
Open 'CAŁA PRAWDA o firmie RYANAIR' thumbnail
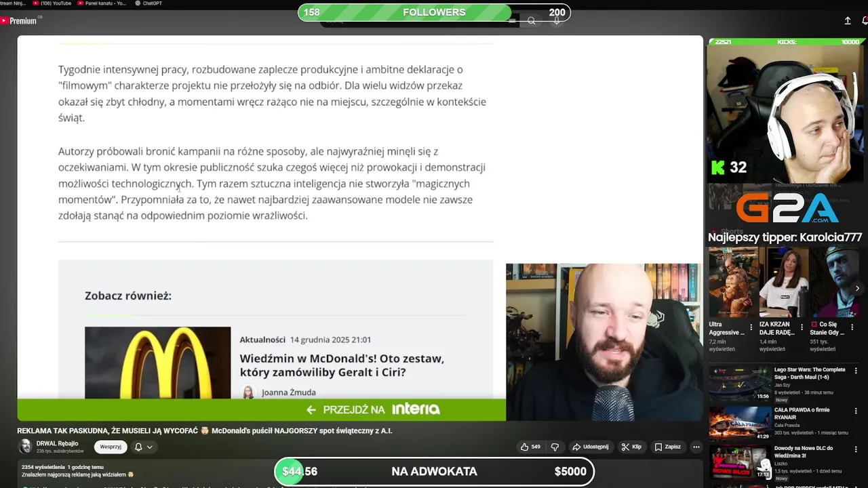[x=740, y=423]
